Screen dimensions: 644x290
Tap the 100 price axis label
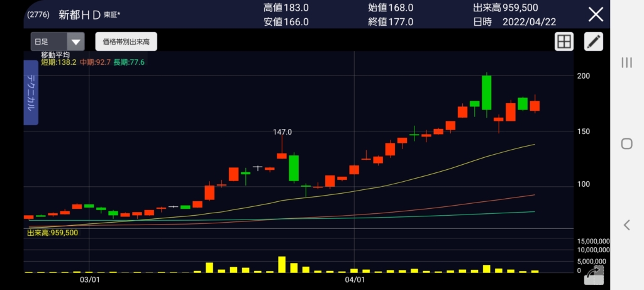(584, 184)
